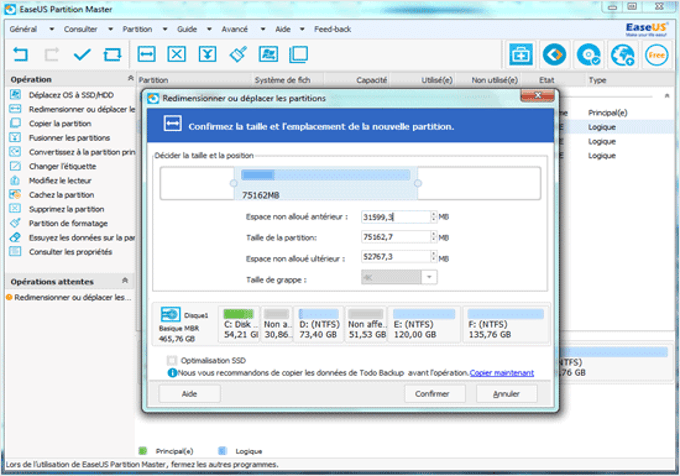Click the globe download round icon
Screen dimensions: 680x476
coord(623,55)
